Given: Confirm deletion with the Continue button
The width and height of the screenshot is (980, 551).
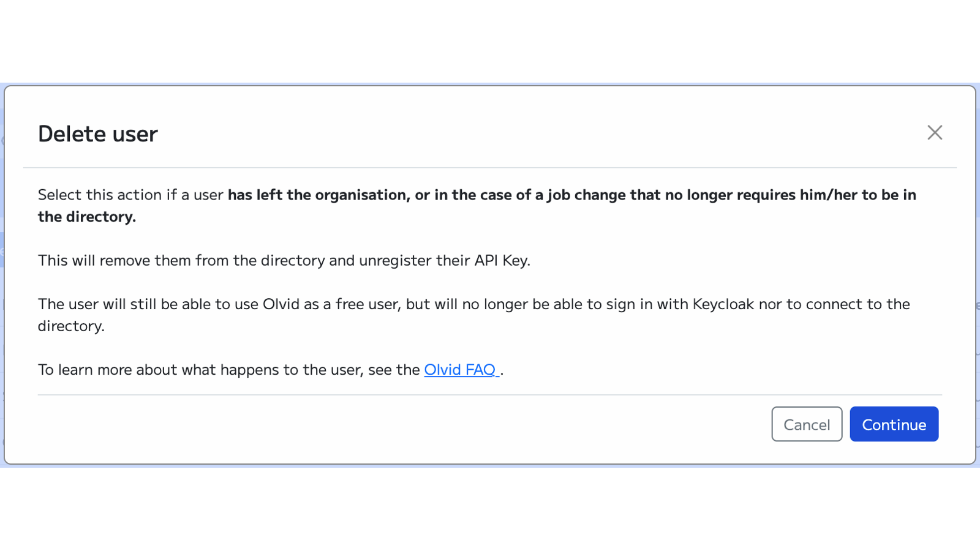Looking at the screenshot, I should [x=894, y=424].
